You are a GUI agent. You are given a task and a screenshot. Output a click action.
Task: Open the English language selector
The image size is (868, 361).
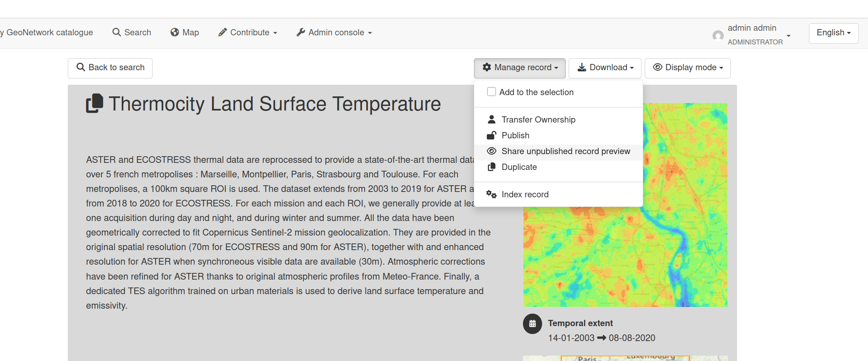pos(833,33)
